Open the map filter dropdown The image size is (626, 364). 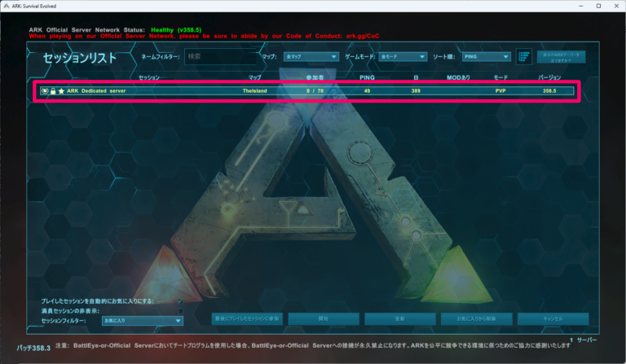pyautogui.click(x=311, y=57)
